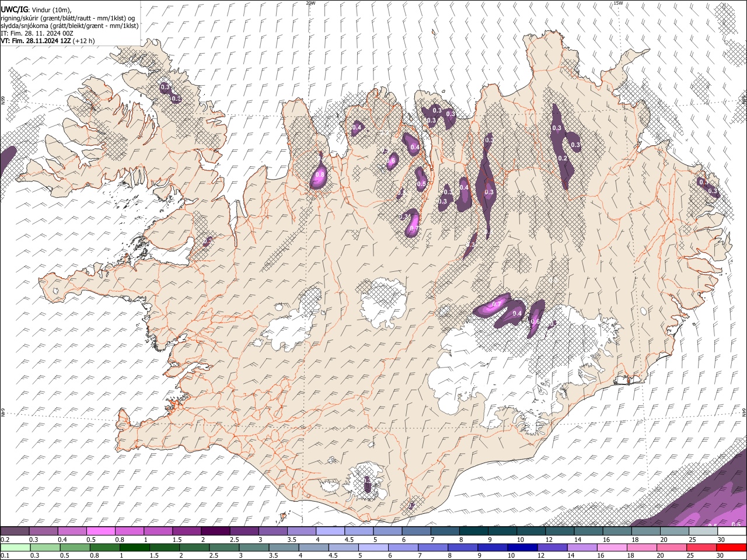
Task: Click the dark teal top-row swatch starting at 8
Action: tap(473, 531)
